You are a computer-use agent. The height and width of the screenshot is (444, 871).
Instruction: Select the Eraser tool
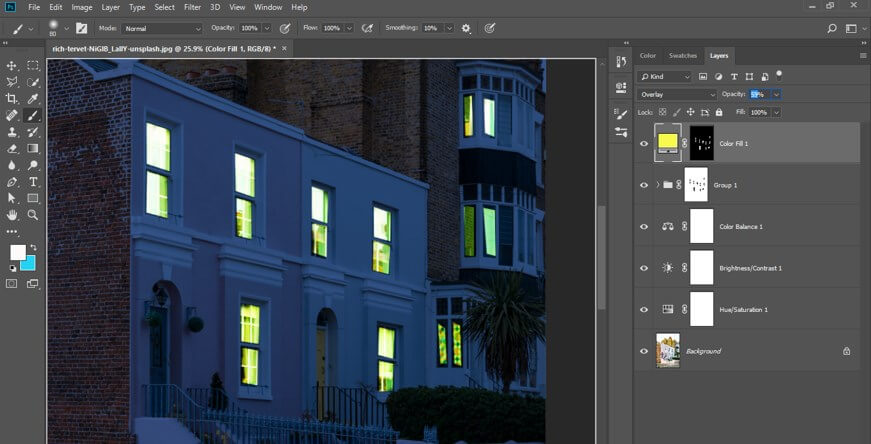point(12,148)
